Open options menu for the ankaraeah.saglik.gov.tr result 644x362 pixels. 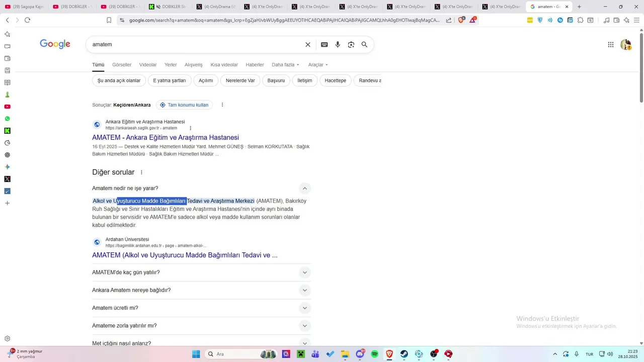click(190, 128)
